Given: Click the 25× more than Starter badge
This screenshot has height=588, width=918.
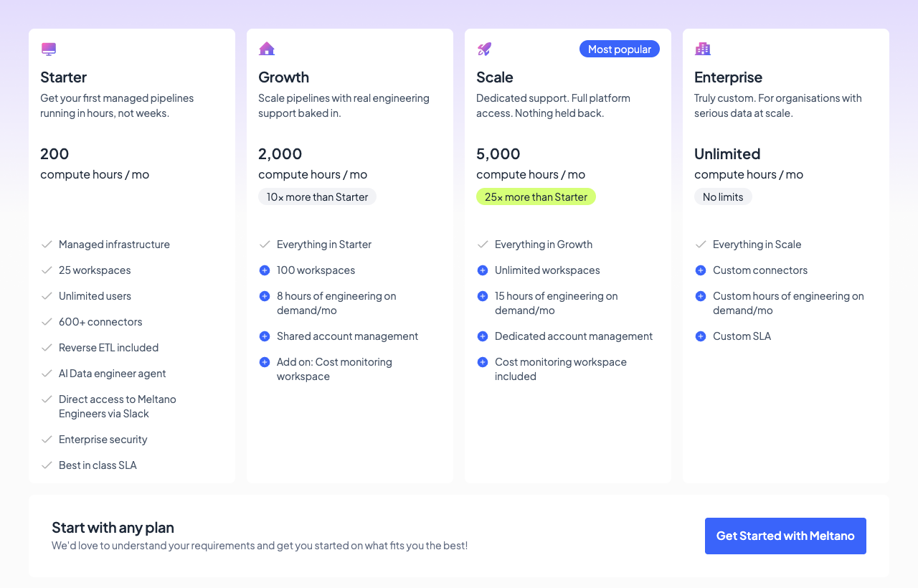Looking at the screenshot, I should click(x=536, y=196).
